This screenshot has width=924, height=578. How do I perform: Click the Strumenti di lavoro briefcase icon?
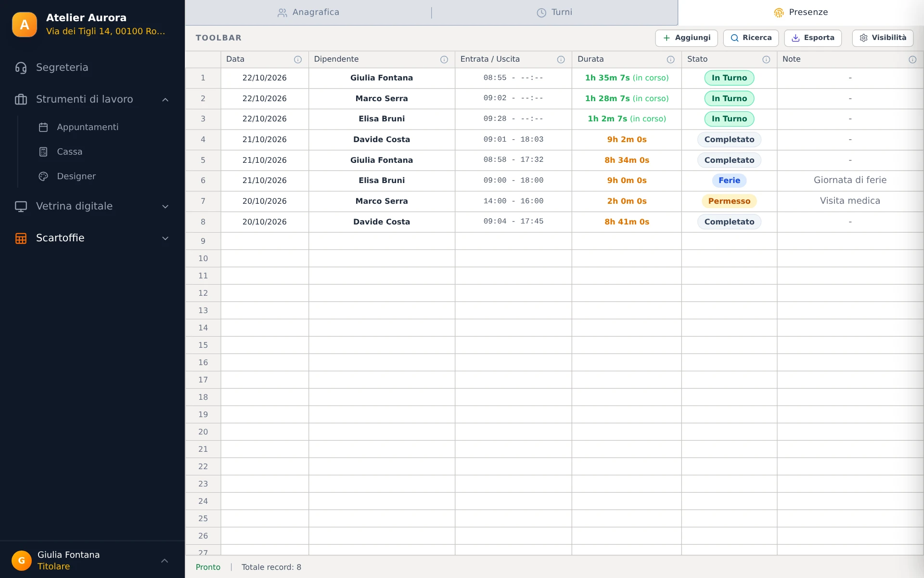[21, 99]
